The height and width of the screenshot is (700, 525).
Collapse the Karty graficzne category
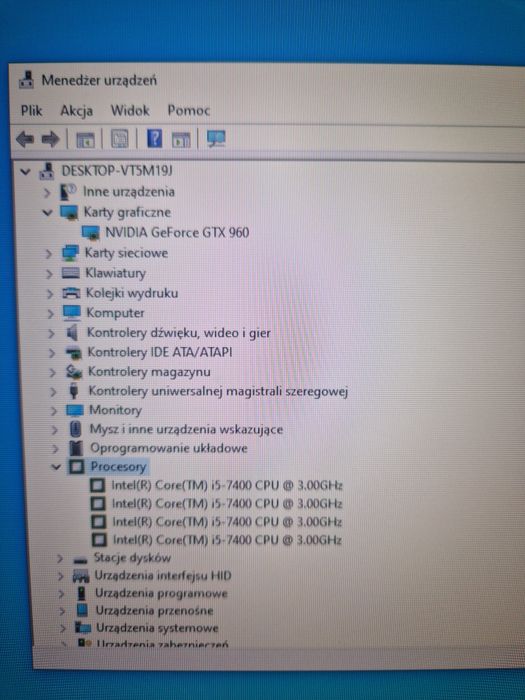tap(47, 212)
